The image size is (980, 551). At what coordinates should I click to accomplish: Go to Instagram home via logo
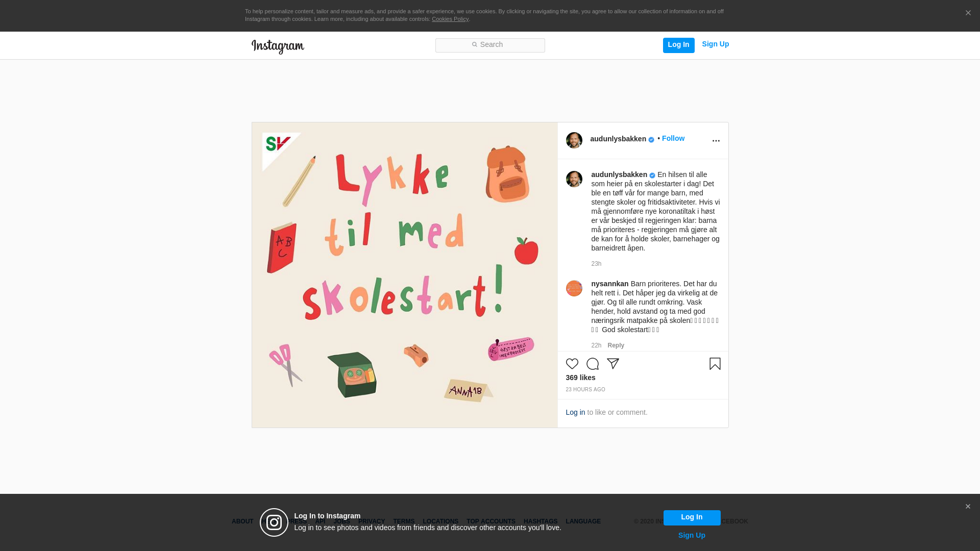[x=278, y=46]
